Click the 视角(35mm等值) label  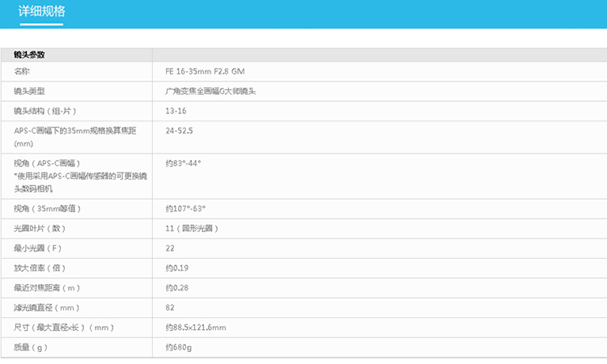click(x=47, y=209)
